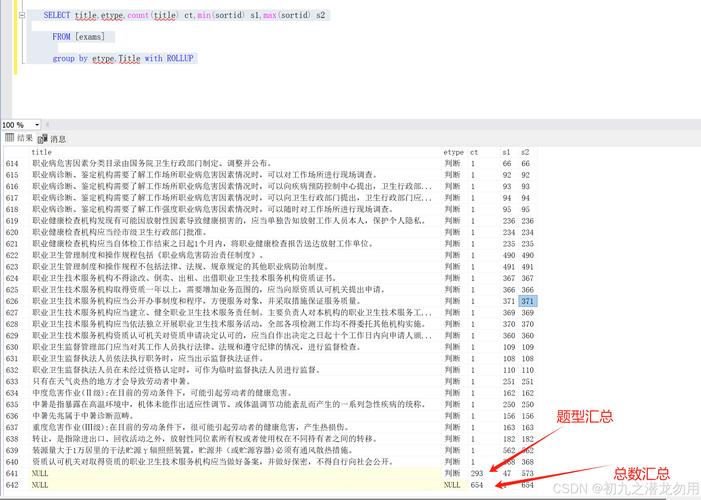This screenshot has height=500, width=701.
Task: Click the SELECT keyword in the query
Action: coord(57,15)
